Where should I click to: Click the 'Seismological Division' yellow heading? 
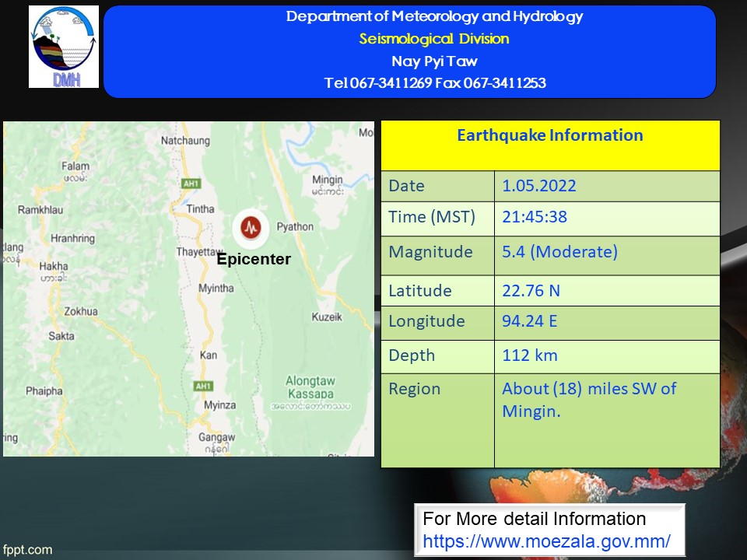click(434, 39)
